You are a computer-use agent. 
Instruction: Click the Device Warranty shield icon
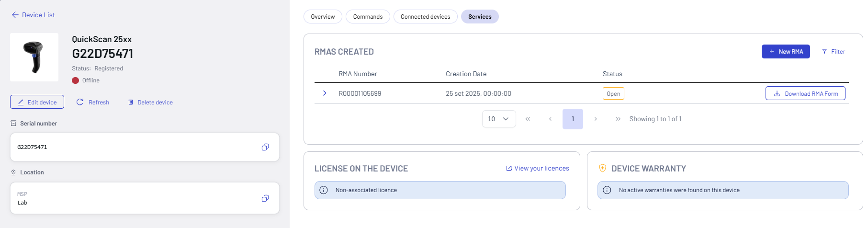pyautogui.click(x=603, y=168)
